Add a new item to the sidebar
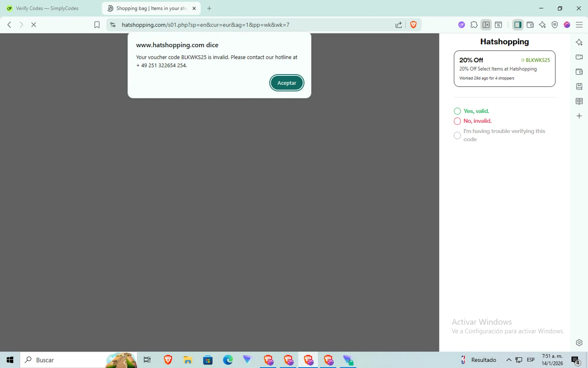 579,116
